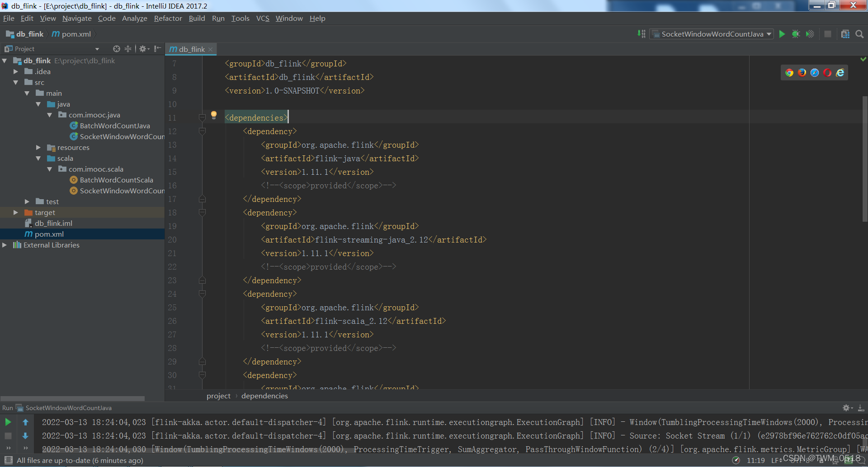The width and height of the screenshot is (868, 467).
Task: Expand External Libraries node
Action: tap(5, 245)
